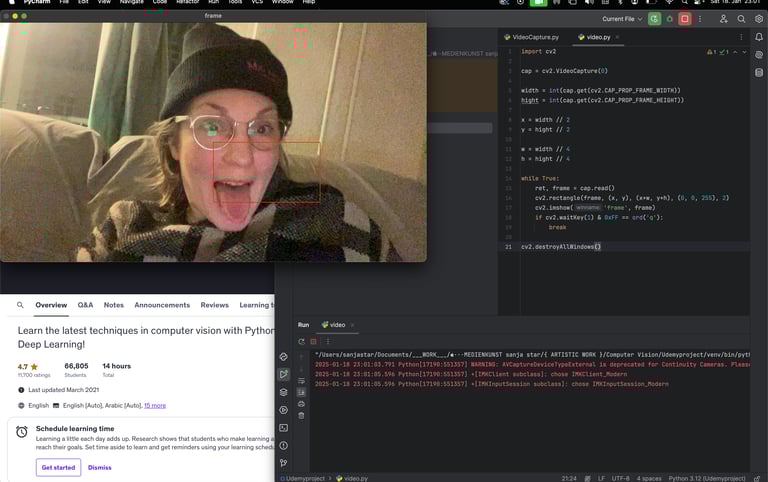Image resolution: width=768 pixels, height=482 pixels.
Task: Close the video run tab
Action: tap(352, 325)
